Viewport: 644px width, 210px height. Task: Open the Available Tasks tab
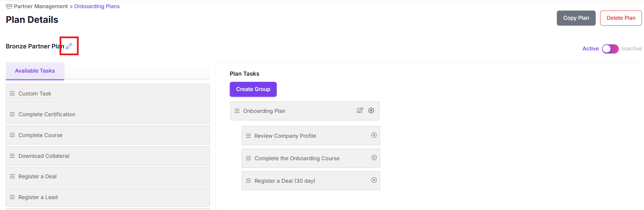35,71
